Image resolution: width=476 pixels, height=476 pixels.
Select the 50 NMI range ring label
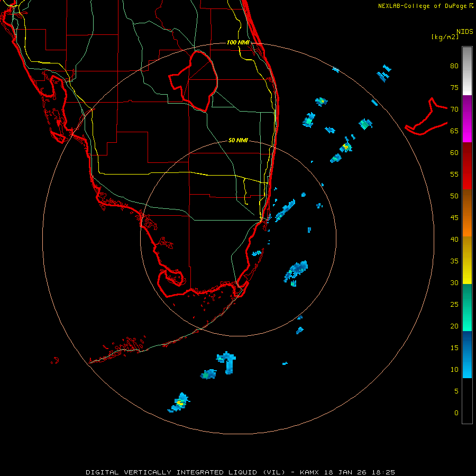(238, 140)
